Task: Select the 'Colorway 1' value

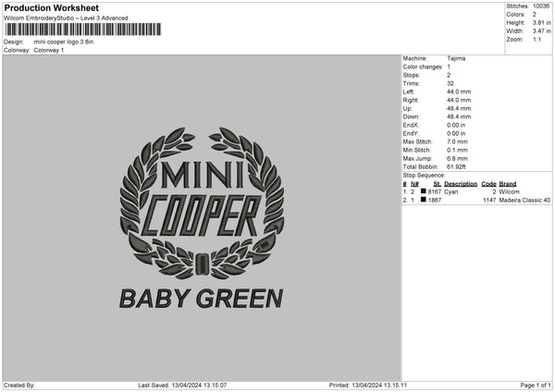Action: pos(49,50)
